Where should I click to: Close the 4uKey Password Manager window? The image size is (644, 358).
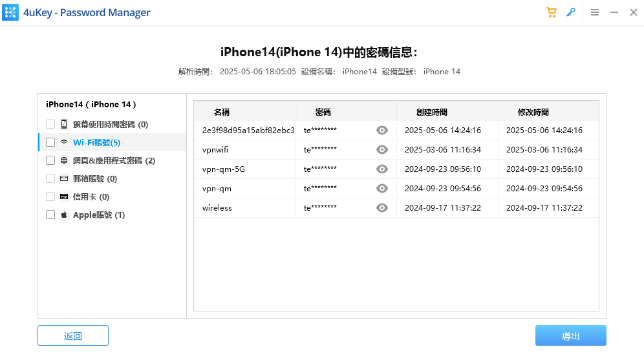[633, 12]
